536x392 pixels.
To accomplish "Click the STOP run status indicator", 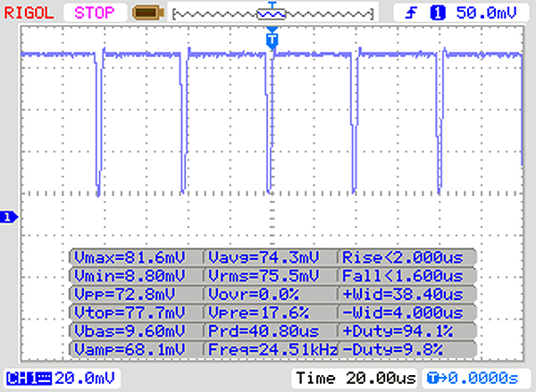I will [x=95, y=13].
